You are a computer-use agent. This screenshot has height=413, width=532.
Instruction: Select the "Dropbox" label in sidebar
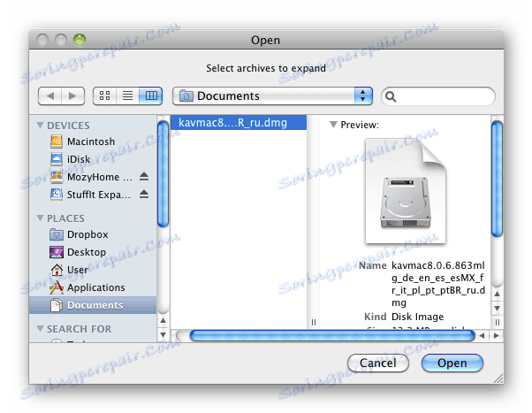point(87,234)
